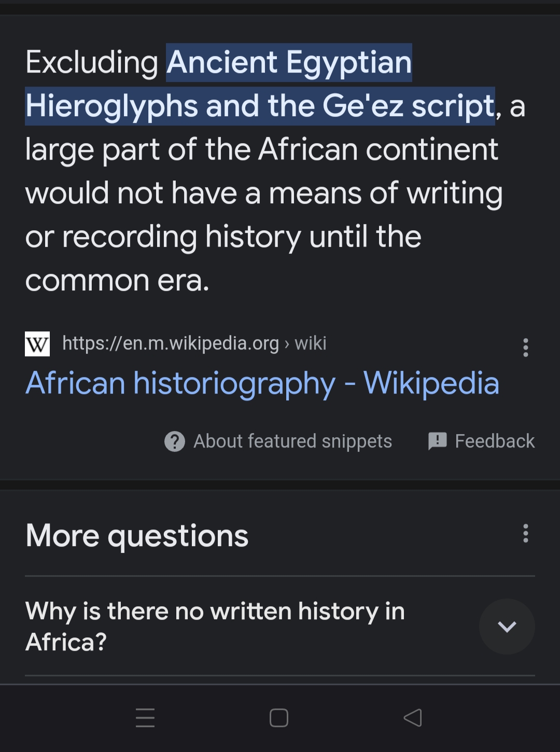Tap the en.m.wikipedia.org URL breadcrumb

171,343
